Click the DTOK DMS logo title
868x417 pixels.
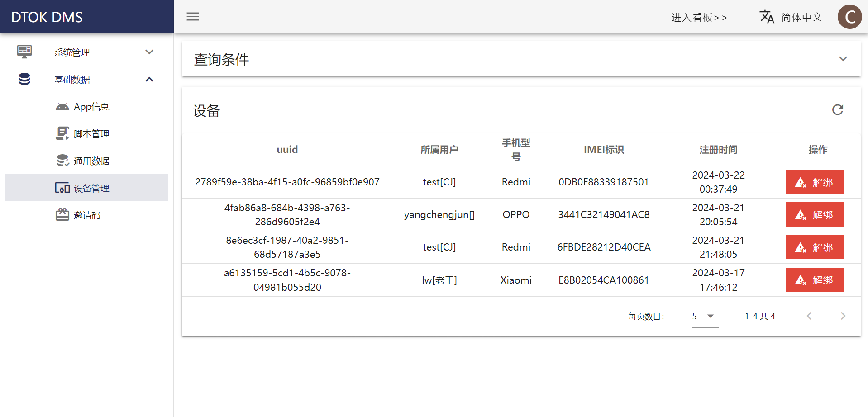(x=47, y=17)
